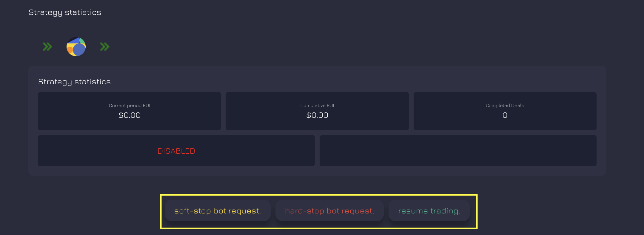Click the inner Strategy statistics panel title

coord(74,82)
